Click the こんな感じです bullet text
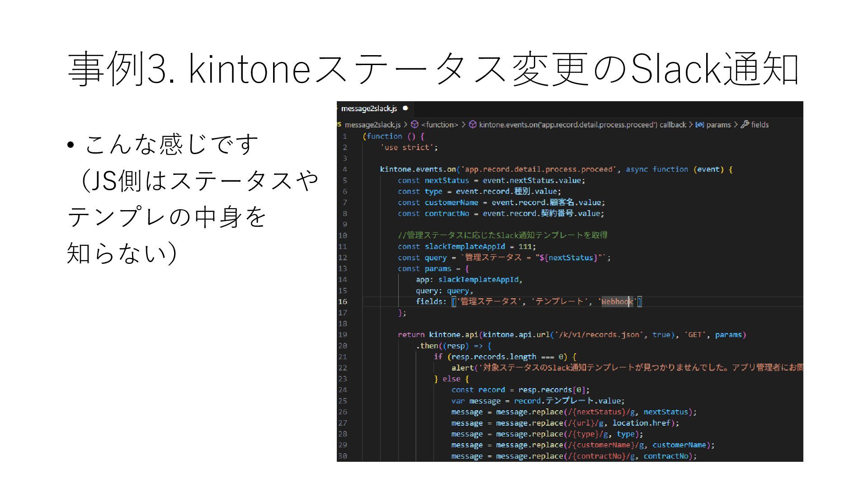868x488 pixels. coord(171,145)
